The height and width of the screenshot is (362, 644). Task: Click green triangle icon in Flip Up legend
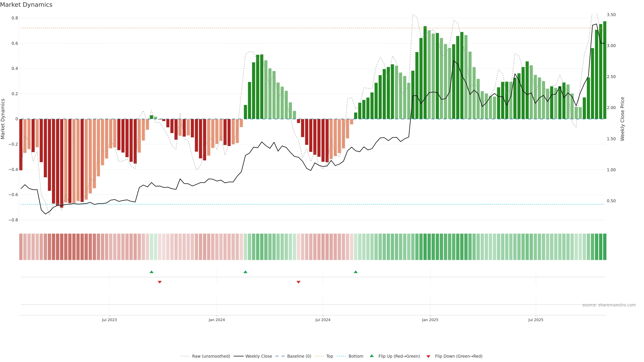[x=372, y=356]
